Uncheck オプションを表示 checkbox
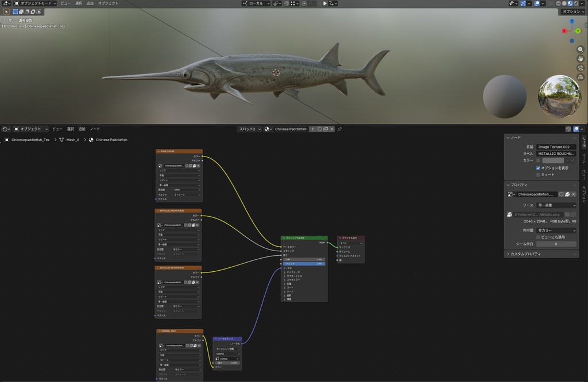Viewport: 588px width, 382px height. coord(538,168)
